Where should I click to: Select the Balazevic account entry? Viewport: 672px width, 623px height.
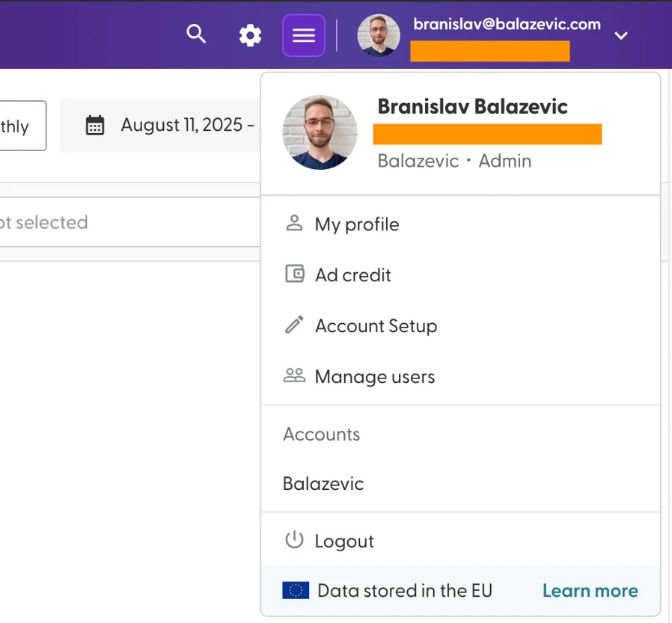click(x=460, y=484)
